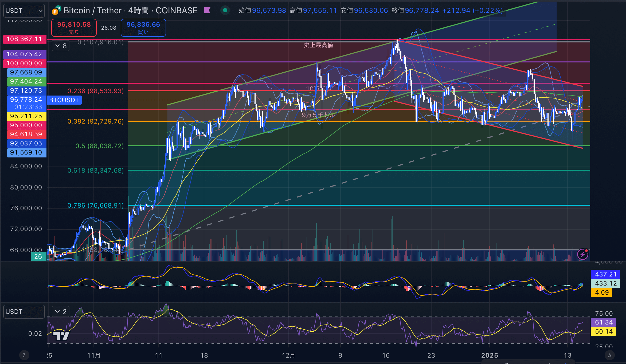This screenshot has height=364, width=626.
Task: Toggle the Z timezone button at bottom left
Action: coord(24,355)
